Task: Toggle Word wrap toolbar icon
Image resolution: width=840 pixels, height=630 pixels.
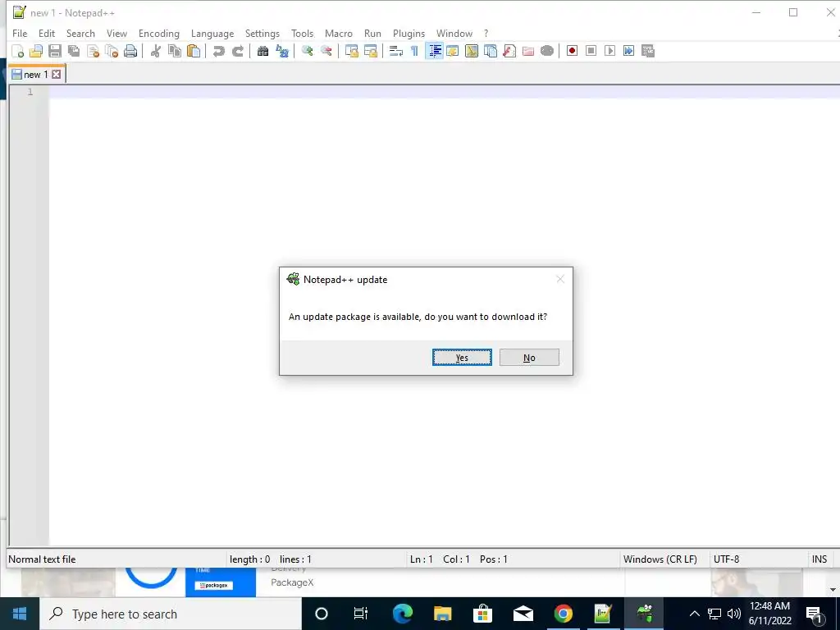Action: point(396,51)
